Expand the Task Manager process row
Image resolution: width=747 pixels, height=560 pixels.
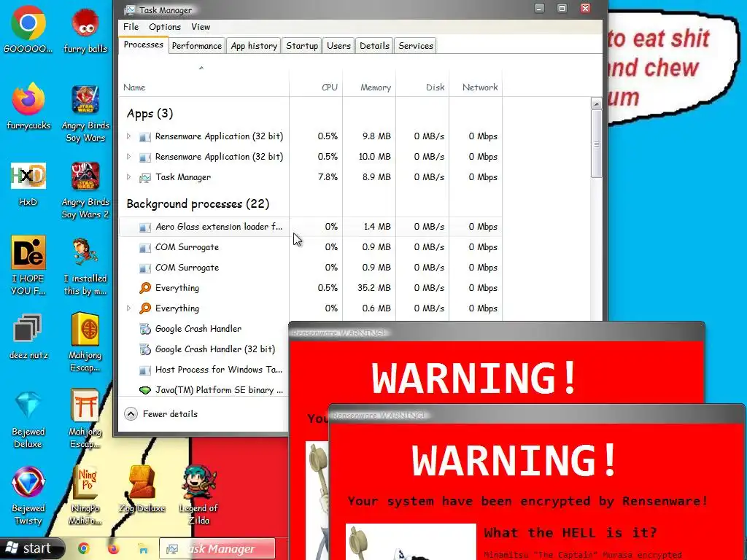coord(128,177)
